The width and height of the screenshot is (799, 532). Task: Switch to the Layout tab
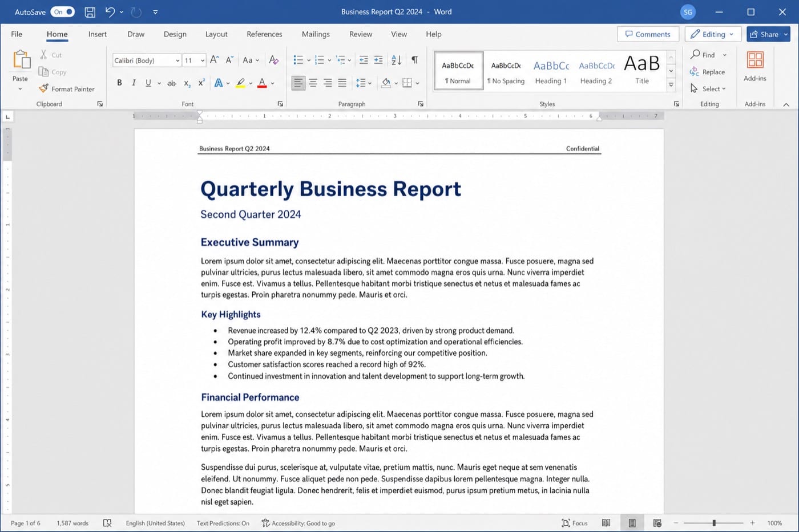click(216, 34)
